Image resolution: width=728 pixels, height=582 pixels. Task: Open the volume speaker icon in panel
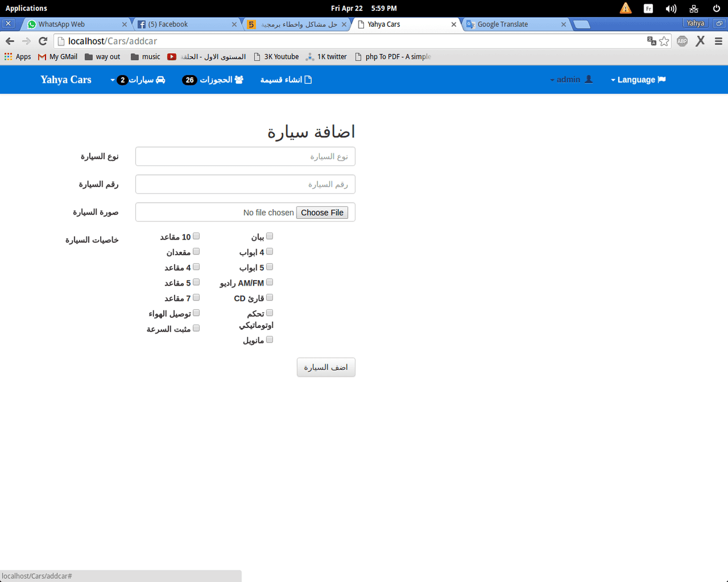click(x=671, y=8)
